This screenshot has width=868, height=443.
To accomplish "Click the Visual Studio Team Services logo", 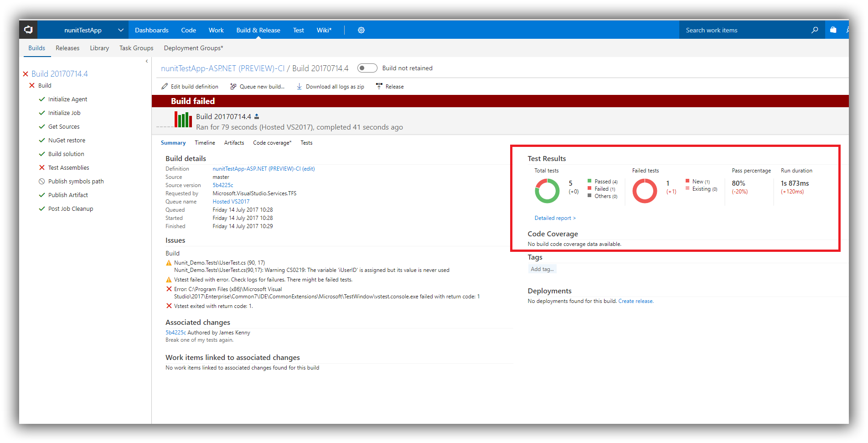I will (x=28, y=30).
